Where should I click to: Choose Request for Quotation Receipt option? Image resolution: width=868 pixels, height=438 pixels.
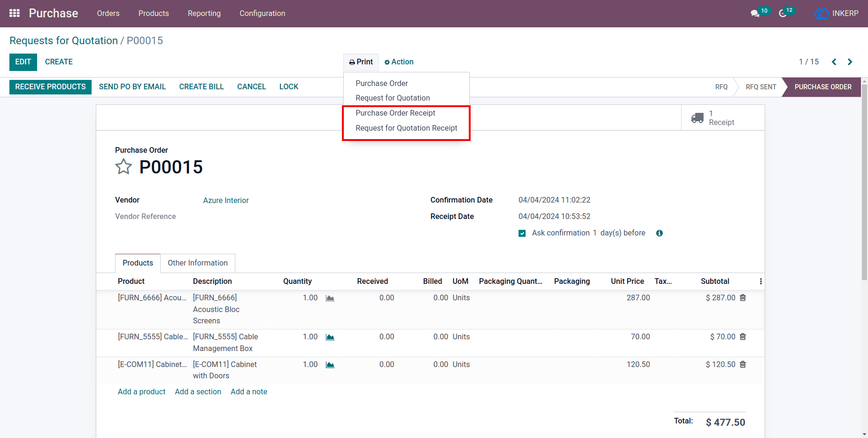(406, 128)
